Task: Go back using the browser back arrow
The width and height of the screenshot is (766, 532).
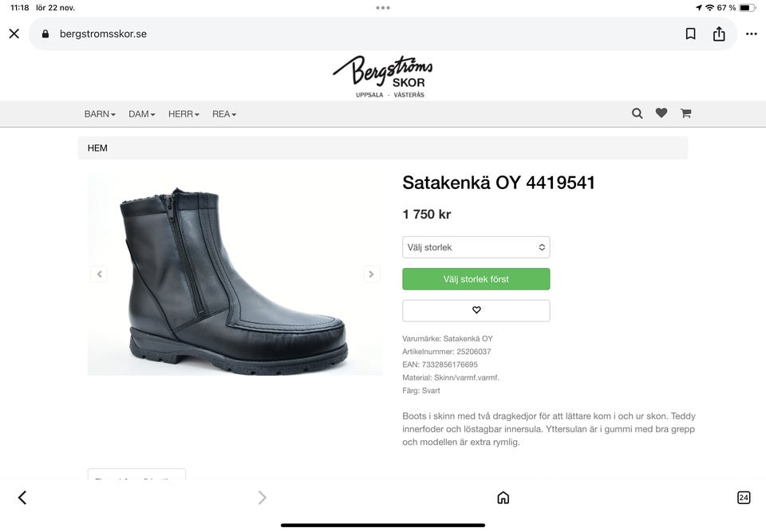Action: [22, 498]
